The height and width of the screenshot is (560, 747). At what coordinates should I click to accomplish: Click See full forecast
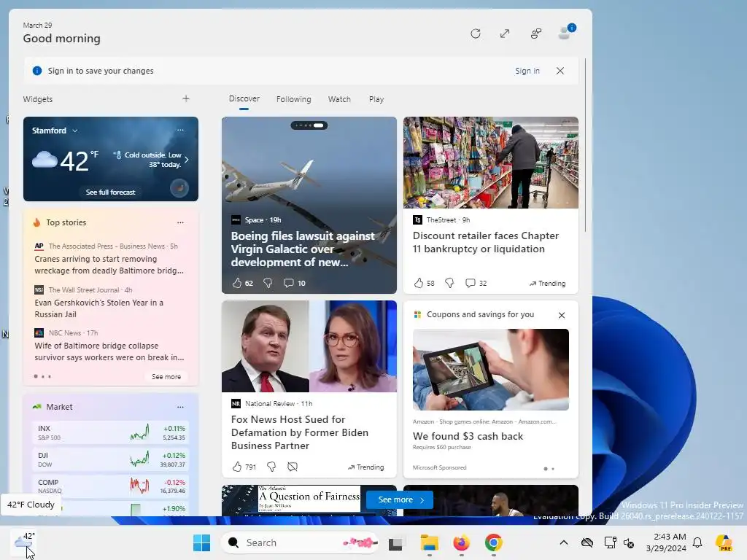click(x=111, y=192)
